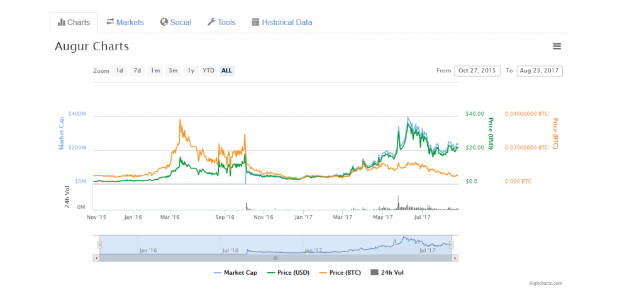Open the Social tab

point(176,23)
